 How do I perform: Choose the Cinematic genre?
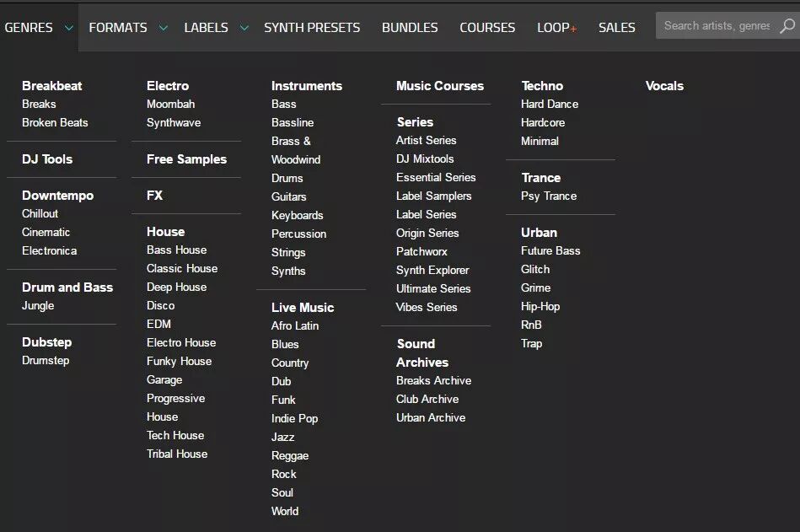tap(46, 232)
